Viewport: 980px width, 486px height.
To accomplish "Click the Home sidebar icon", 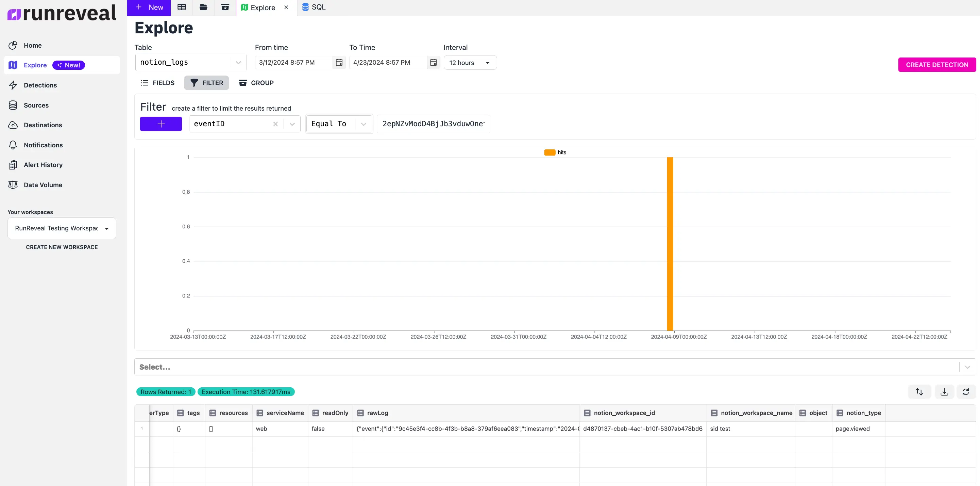I will pos(13,45).
